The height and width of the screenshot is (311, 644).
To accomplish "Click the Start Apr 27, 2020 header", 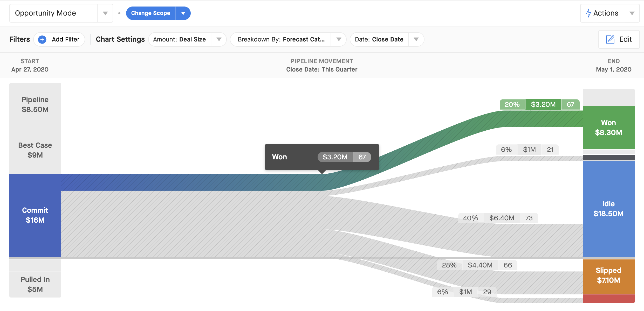I will click(30, 65).
